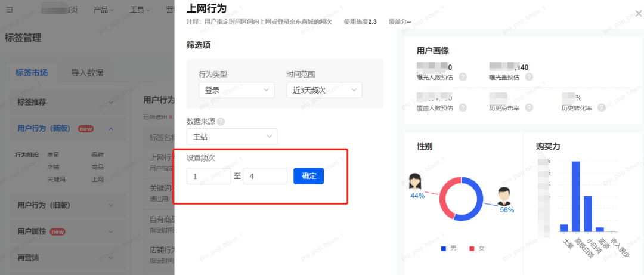Click the 56% male percentage label
Image resolution: width=644 pixels, height=275 pixels.
tap(507, 210)
